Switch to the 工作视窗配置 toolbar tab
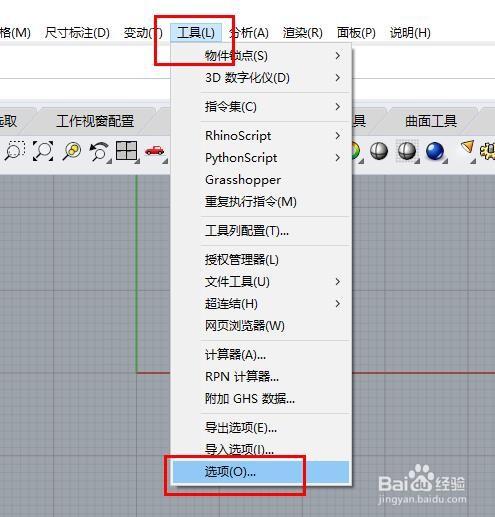This screenshot has height=517, width=495. pos(95,121)
